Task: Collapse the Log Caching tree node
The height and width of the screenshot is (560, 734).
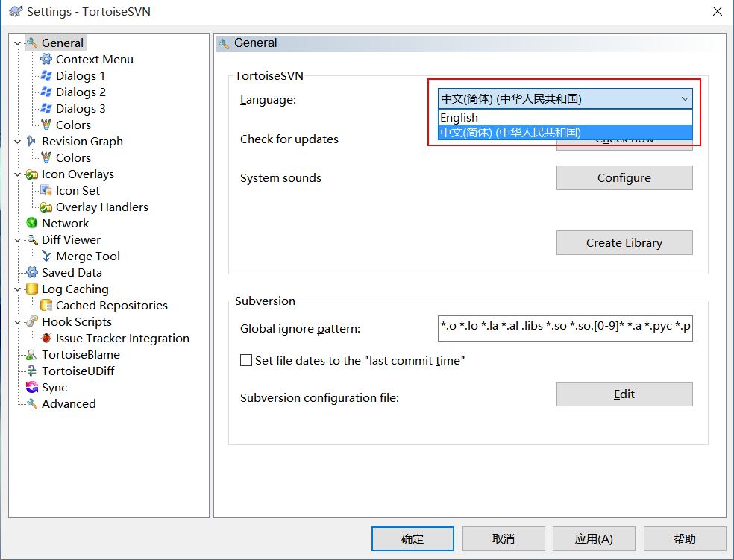Action: point(18,289)
